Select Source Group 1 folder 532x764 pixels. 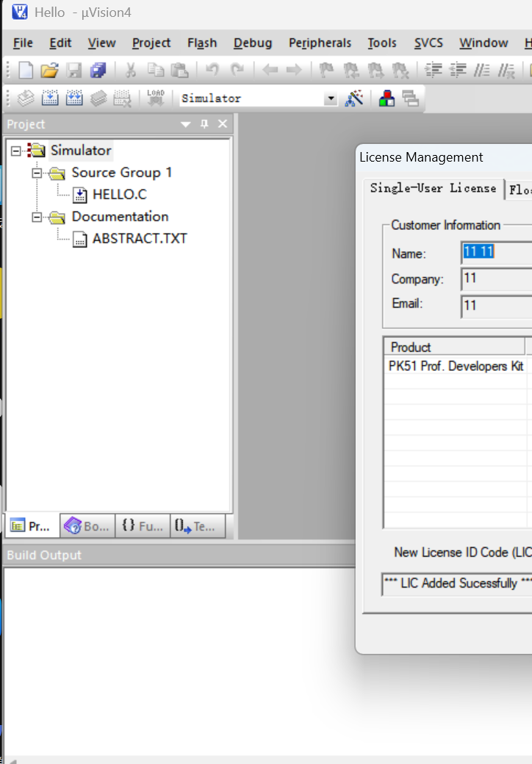point(121,173)
